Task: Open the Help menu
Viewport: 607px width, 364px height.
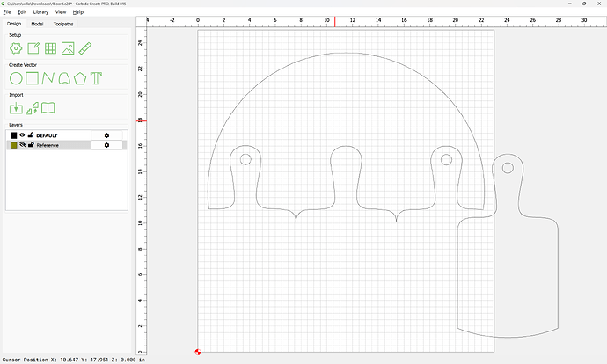Action: tap(78, 12)
